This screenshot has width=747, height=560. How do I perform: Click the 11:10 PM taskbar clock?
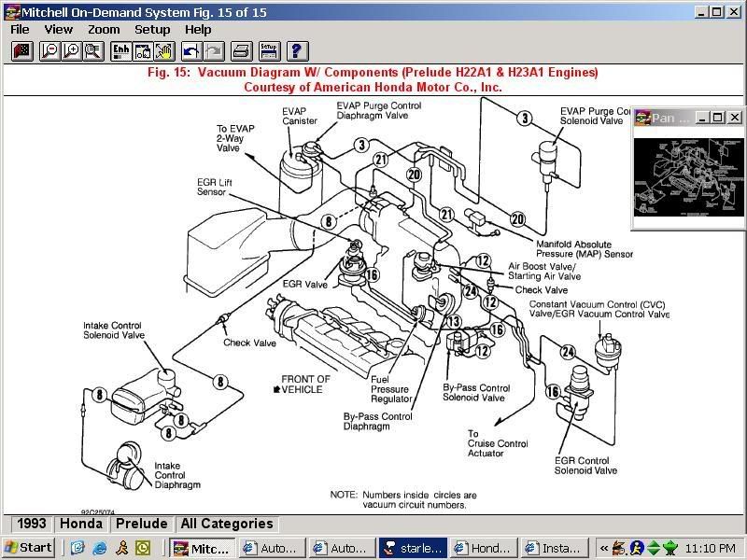click(711, 548)
